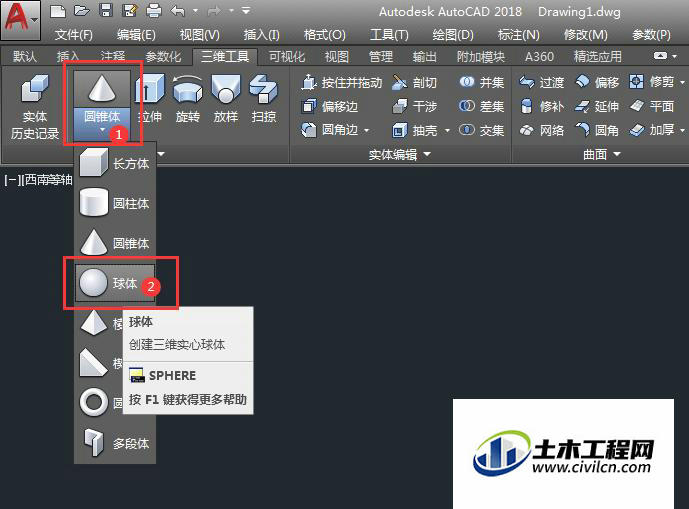Image resolution: width=689 pixels, height=509 pixels.
Task: Click the Save As icon
Action: point(130,10)
